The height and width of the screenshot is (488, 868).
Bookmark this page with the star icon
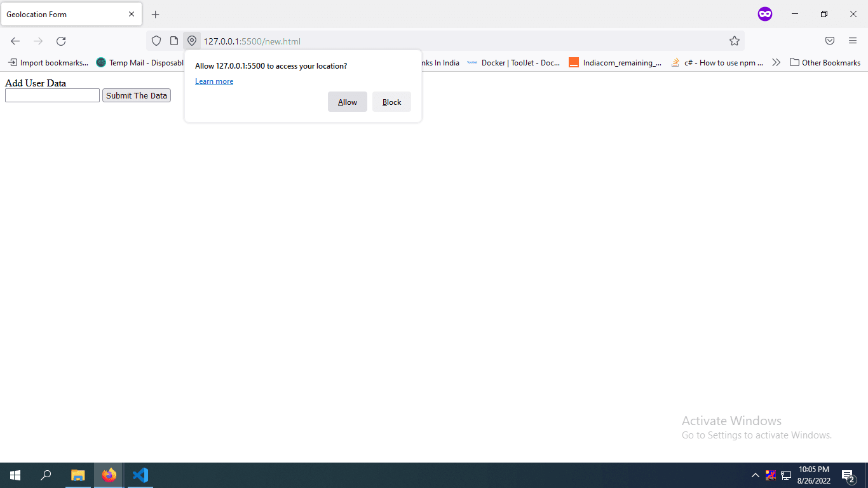pyautogui.click(x=735, y=41)
